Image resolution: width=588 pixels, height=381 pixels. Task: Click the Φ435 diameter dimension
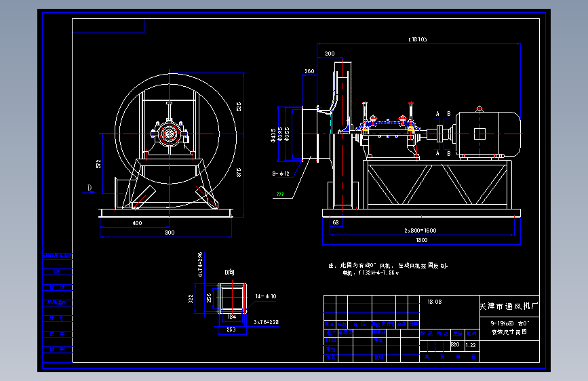tap(273, 135)
